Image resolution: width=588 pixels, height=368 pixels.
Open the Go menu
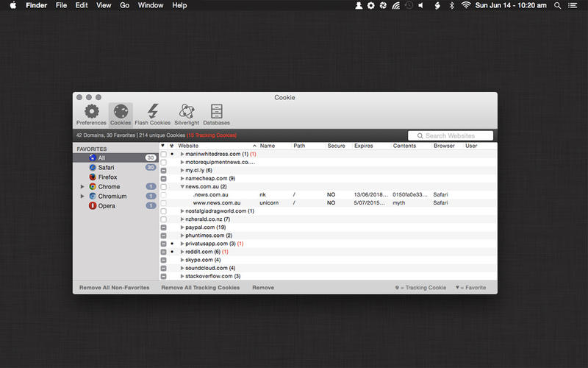tap(124, 6)
